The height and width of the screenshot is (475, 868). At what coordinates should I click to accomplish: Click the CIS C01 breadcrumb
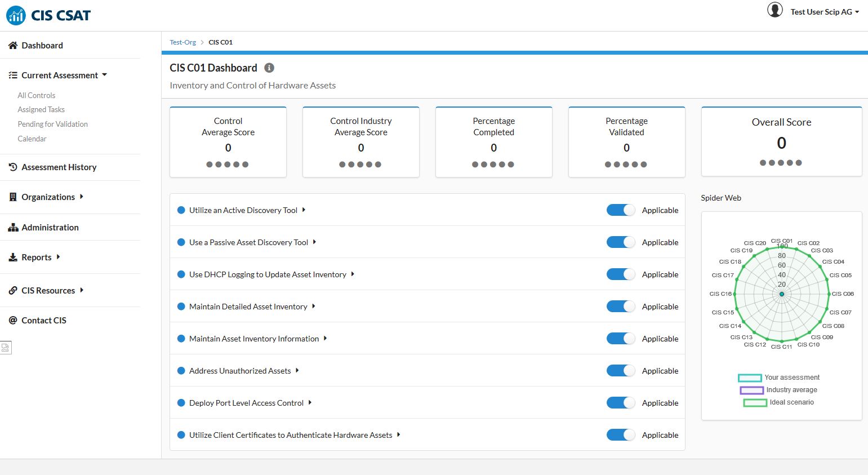[x=221, y=42]
